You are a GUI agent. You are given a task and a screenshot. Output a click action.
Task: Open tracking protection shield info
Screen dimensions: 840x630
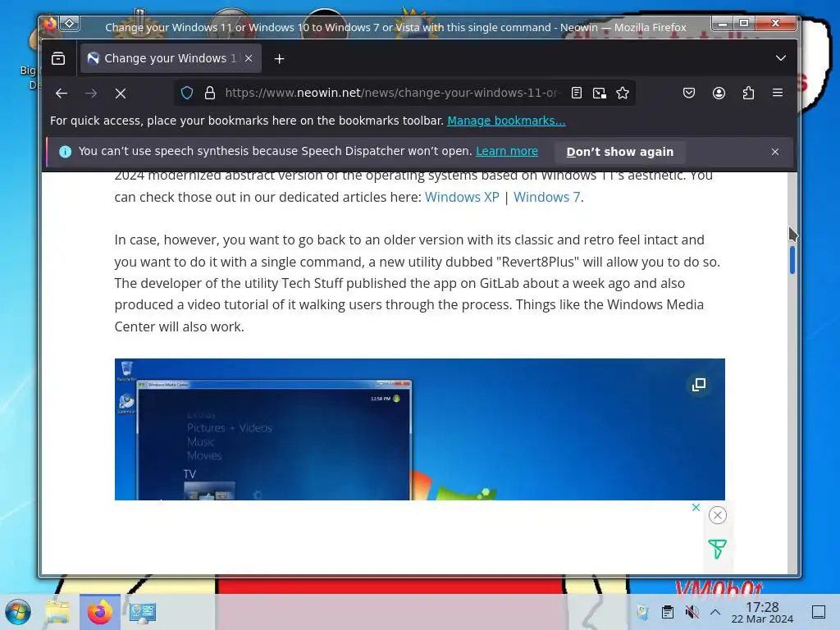pyautogui.click(x=187, y=93)
